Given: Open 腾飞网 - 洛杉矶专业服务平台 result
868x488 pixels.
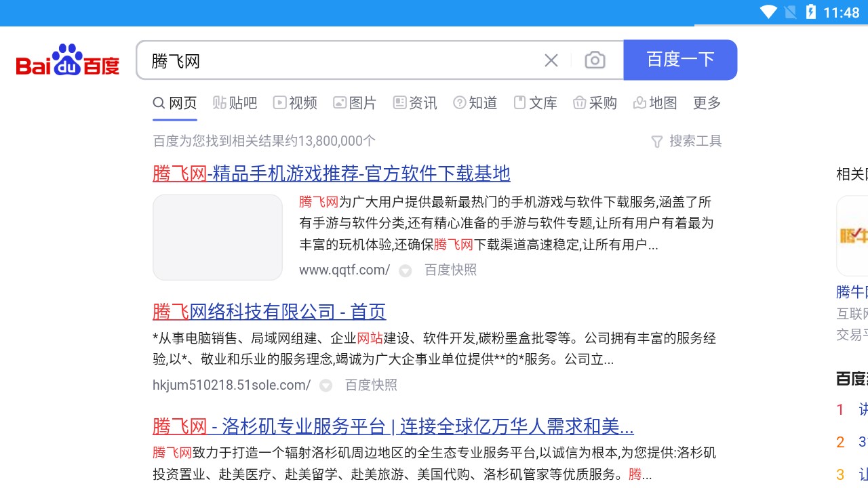Looking at the screenshot, I should pos(393,427).
